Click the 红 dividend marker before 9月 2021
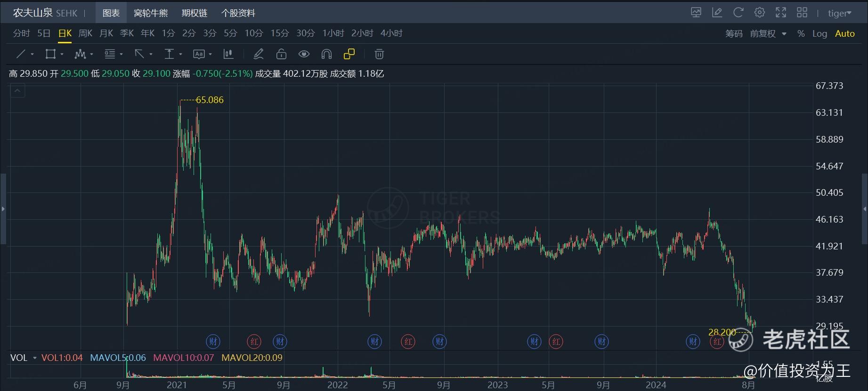868x391 pixels. pyautogui.click(x=254, y=342)
